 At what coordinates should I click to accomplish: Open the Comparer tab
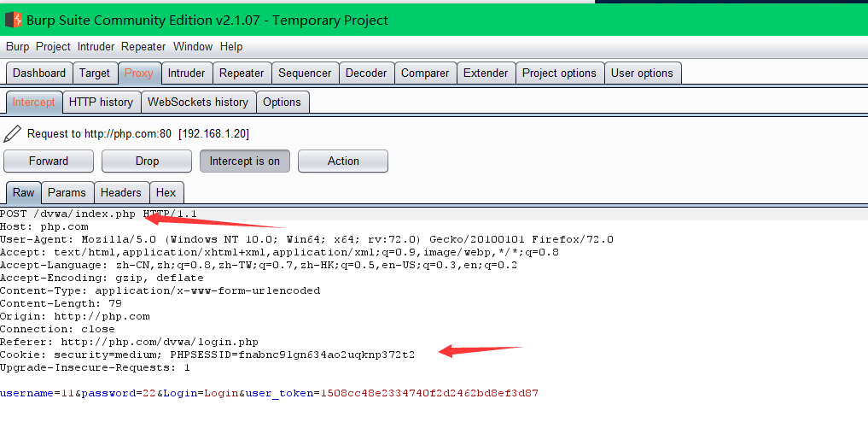425,73
